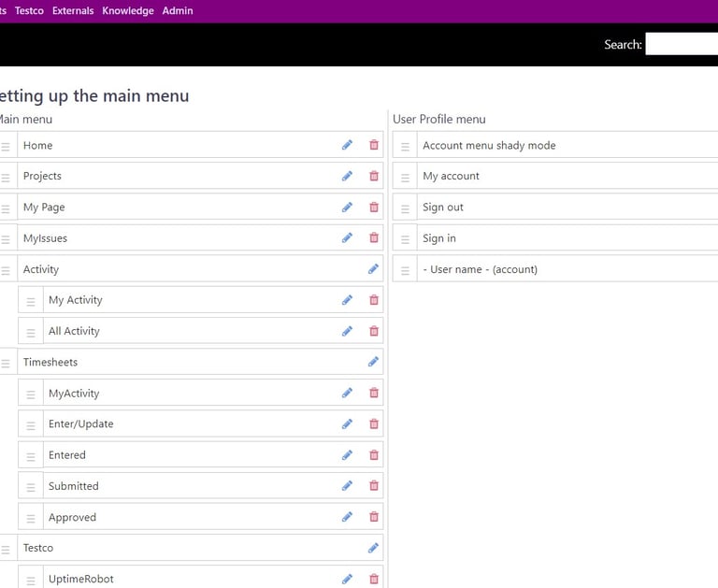Delete the Submitted menu item
This screenshot has width=718, height=588.
374,486
